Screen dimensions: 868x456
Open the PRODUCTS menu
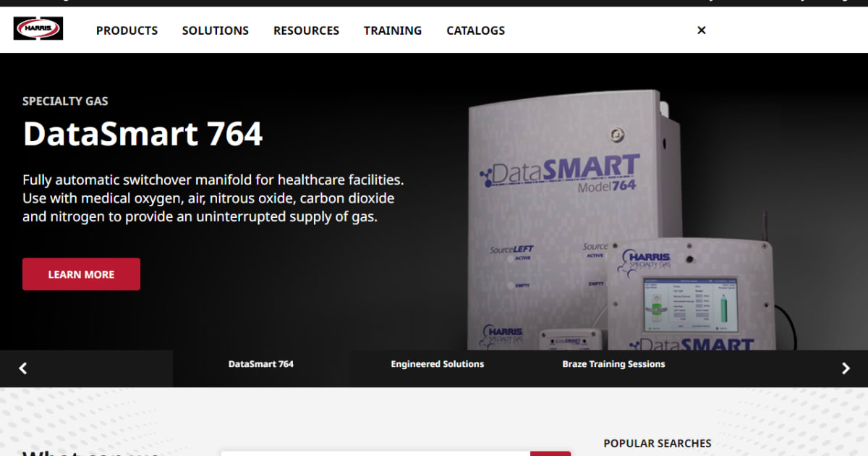click(x=127, y=30)
